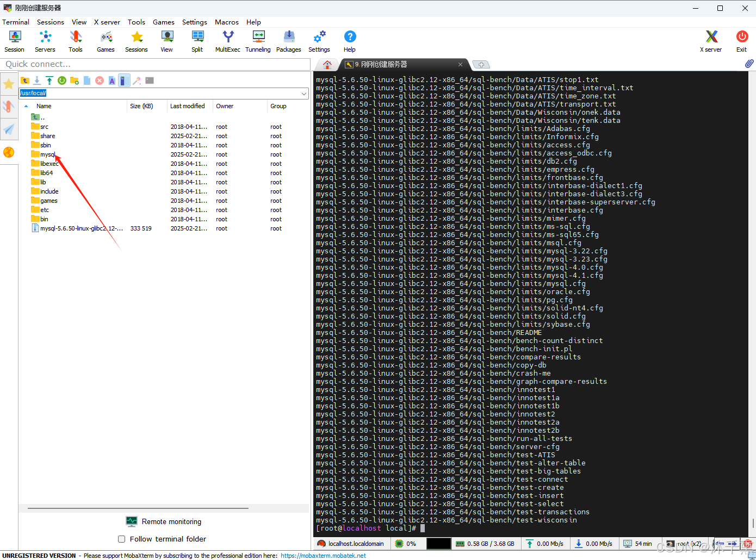Screen dimensions: 756x560
Task: Enable Follow terminal folder checkbox
Action: [122, 539]
